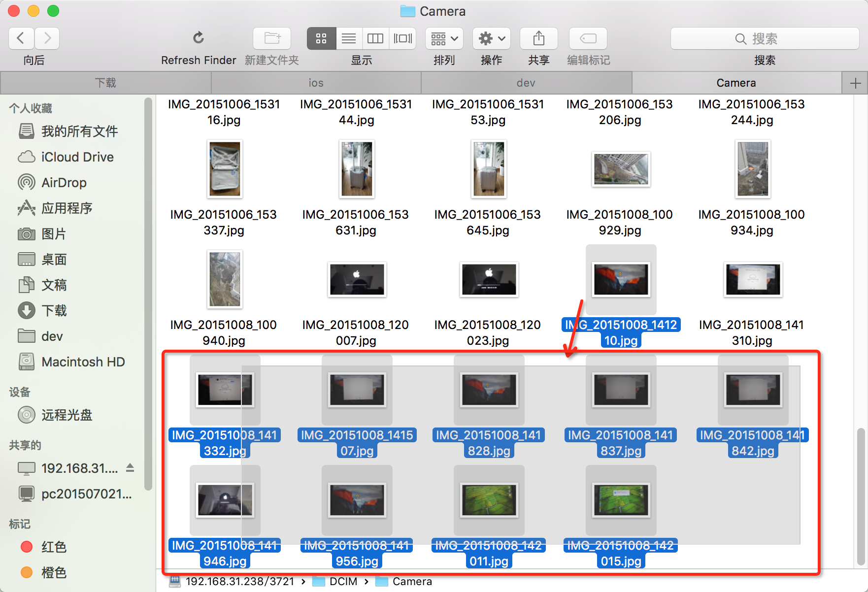Select thumbnail IMG_20151008_141842.jpg

point(753,390)
